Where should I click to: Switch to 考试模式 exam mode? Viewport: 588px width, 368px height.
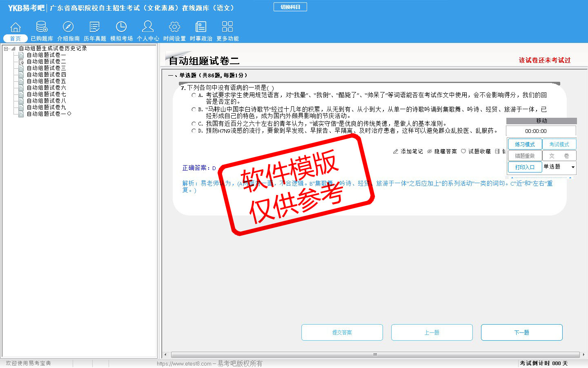559,144
